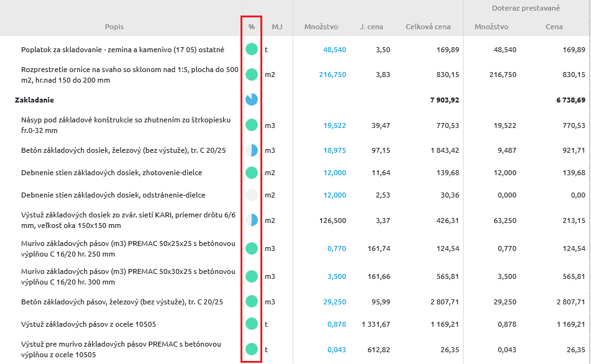Click the Popis column header

tap(114, 27)
